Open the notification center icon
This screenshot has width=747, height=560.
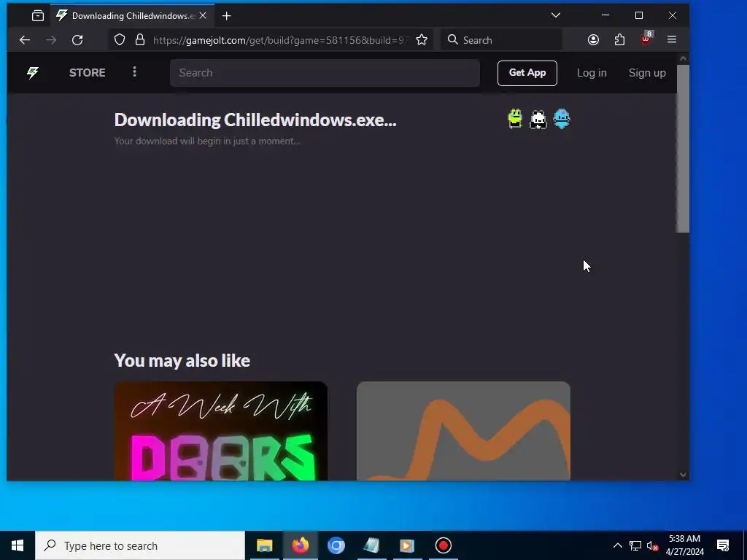click(x=723, y=545)
